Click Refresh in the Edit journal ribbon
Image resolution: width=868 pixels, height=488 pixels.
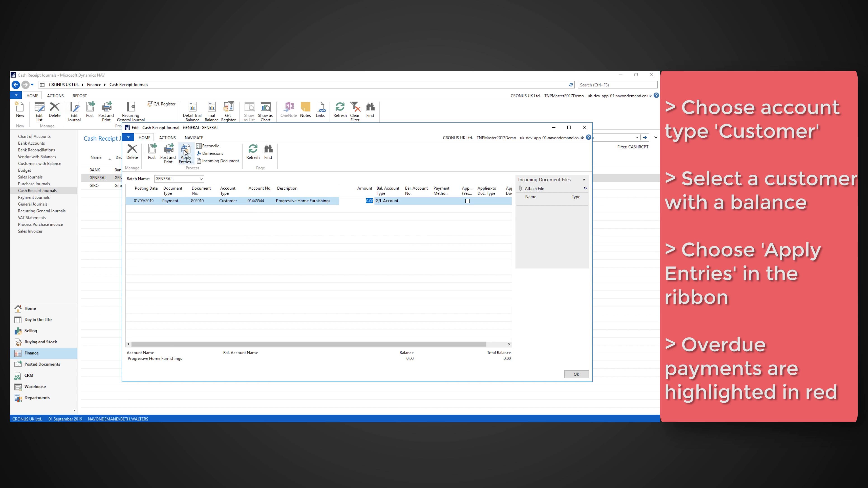253,152
